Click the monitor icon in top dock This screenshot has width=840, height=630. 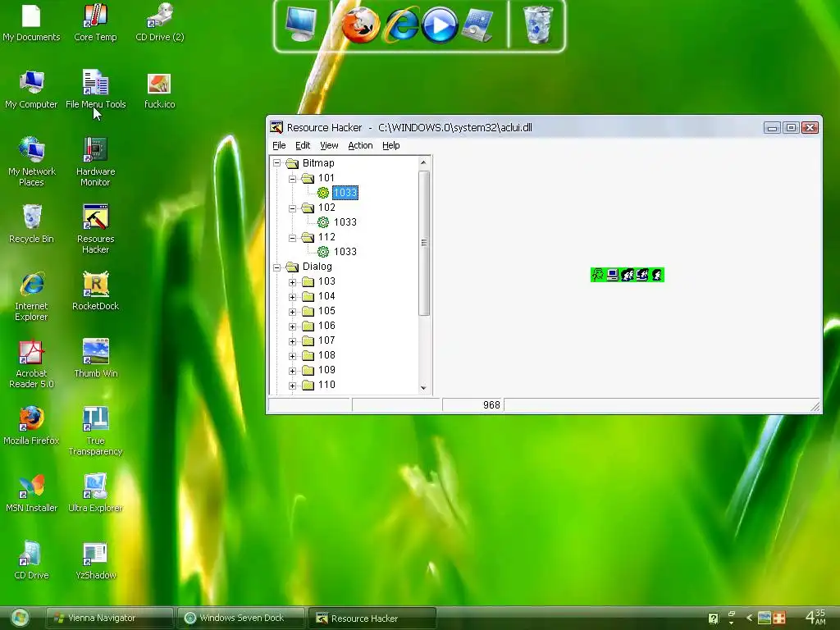(300, 24)
